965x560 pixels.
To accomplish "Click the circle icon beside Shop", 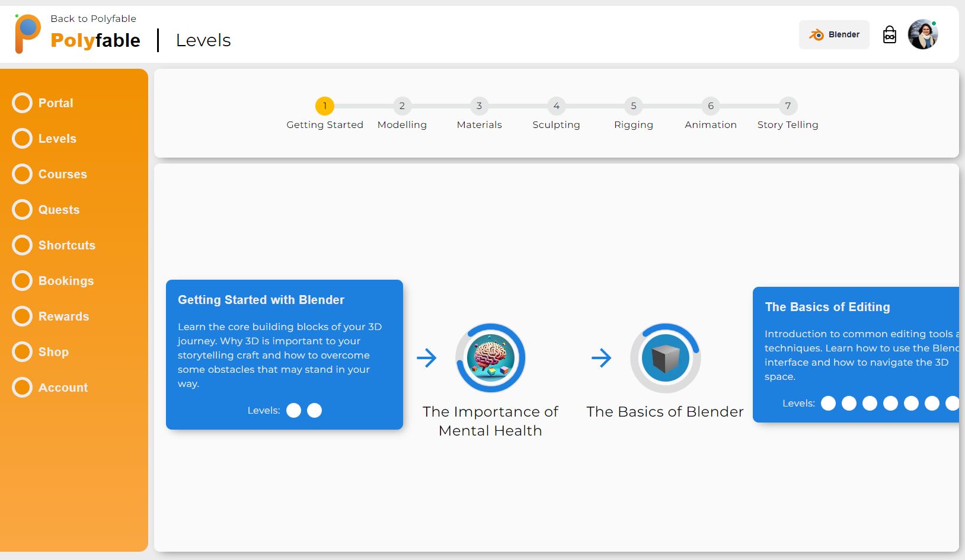I will tap(23, 351).
